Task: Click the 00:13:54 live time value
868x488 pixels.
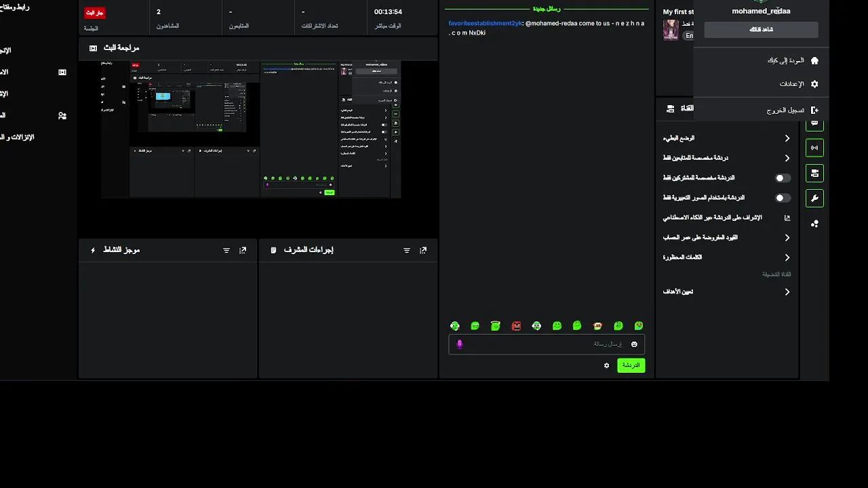Action: pyautogui.click(x=388, y=12)
